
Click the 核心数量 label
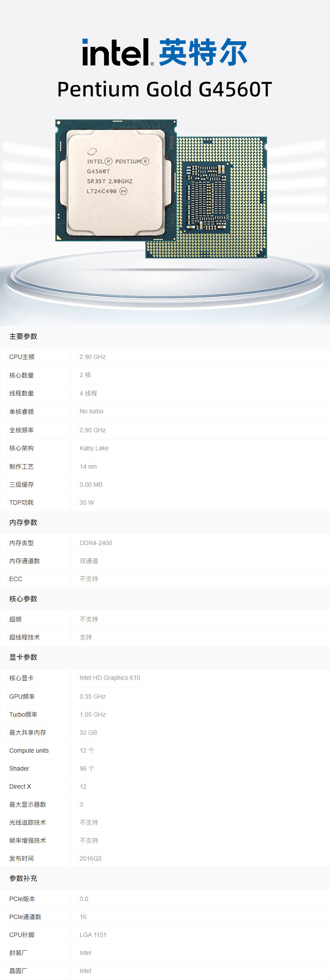point(22,375)
